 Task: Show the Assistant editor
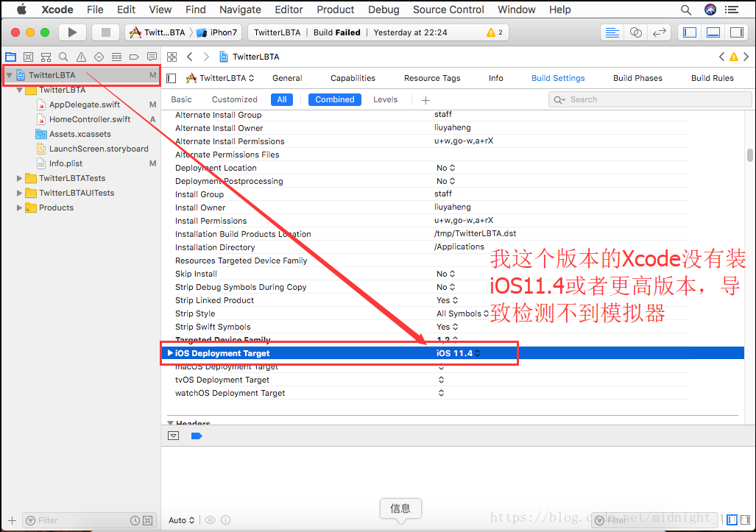point(636,32)
